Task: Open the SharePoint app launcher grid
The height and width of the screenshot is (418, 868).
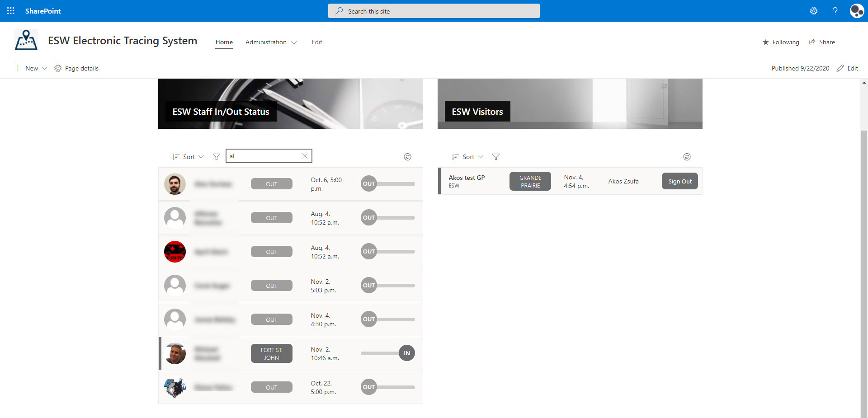Action: point(11,11)
